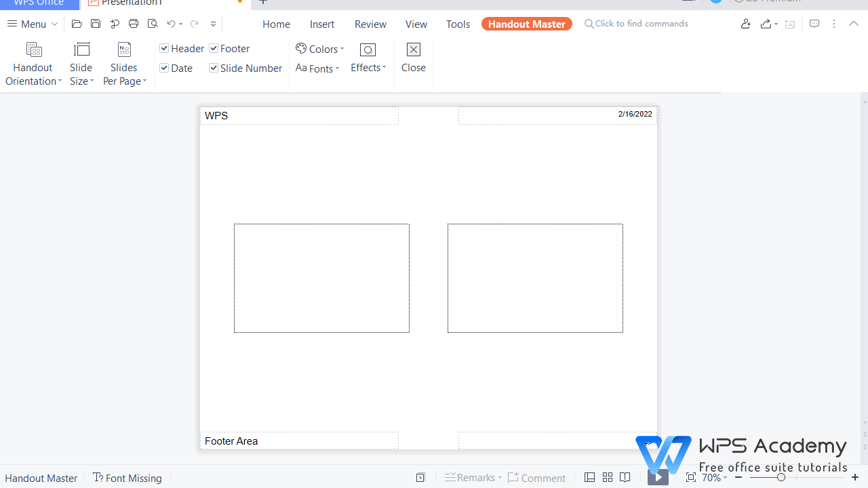Click the Comment button
This screenshot has width=868, height=488.
click(x=536, y=477)
